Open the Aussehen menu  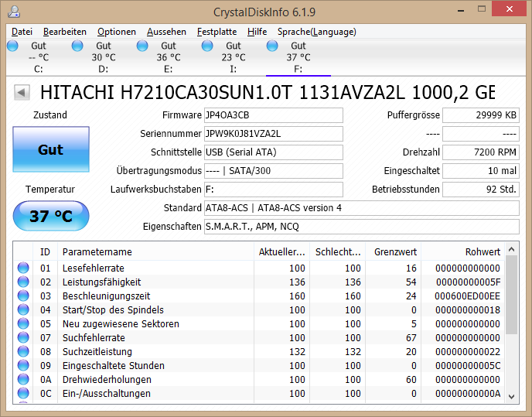[166, 32]
